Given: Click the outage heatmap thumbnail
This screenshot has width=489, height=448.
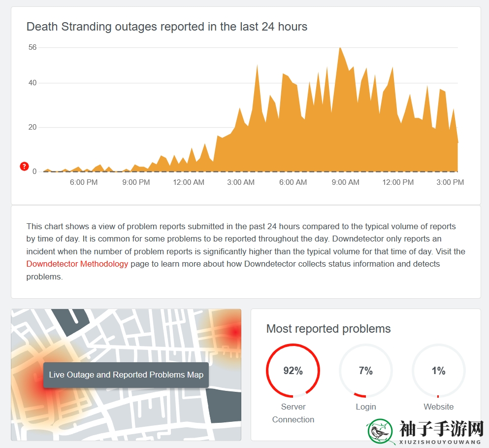Looking at the screenshot, I should point(126,375).
